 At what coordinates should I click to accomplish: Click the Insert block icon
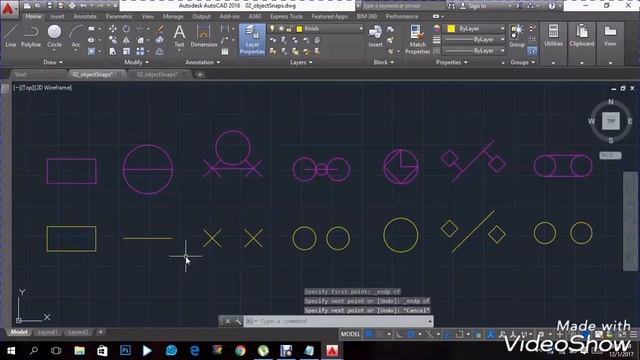375,36
